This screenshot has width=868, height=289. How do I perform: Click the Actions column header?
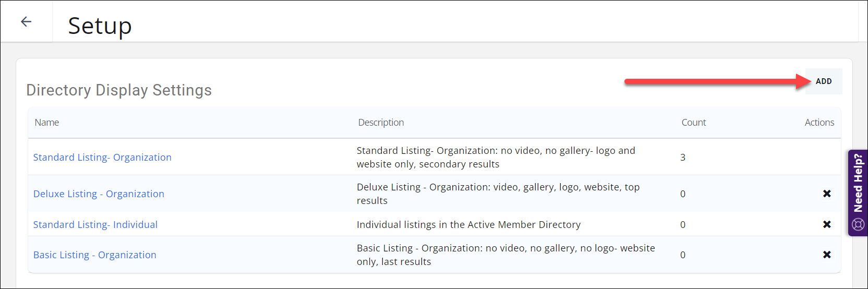tap(819, 123)
